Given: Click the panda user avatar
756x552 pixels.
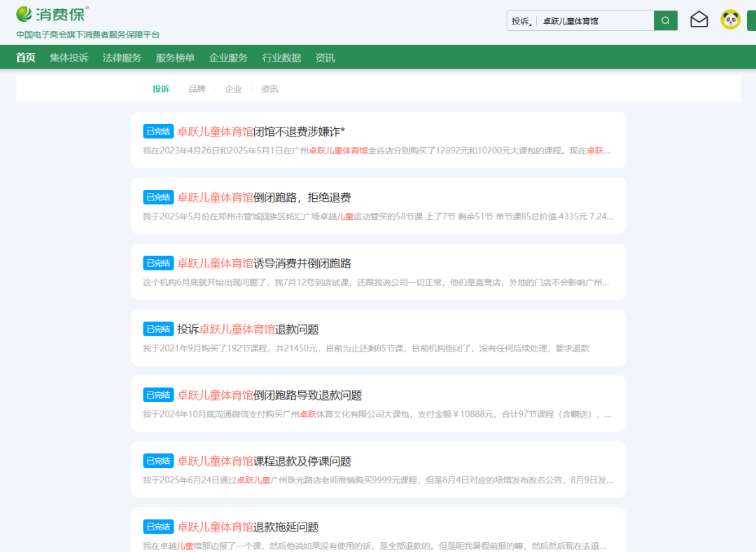Looking at the screenshot, I should 730,20.
